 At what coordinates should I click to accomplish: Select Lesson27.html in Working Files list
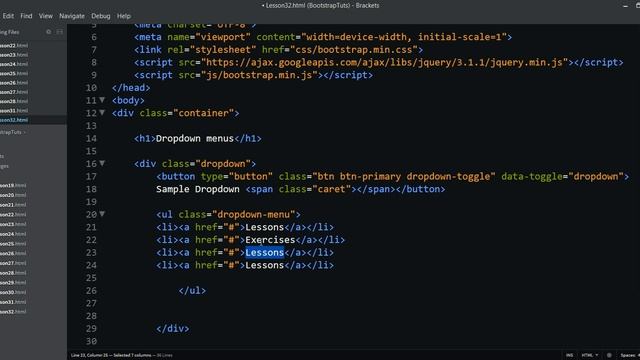14,92
